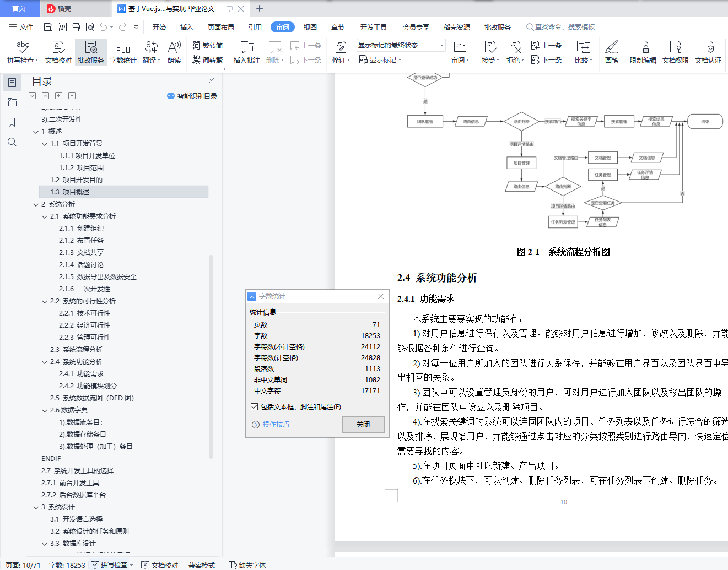Click the 比较 compare documents icon

click(583, 47)
